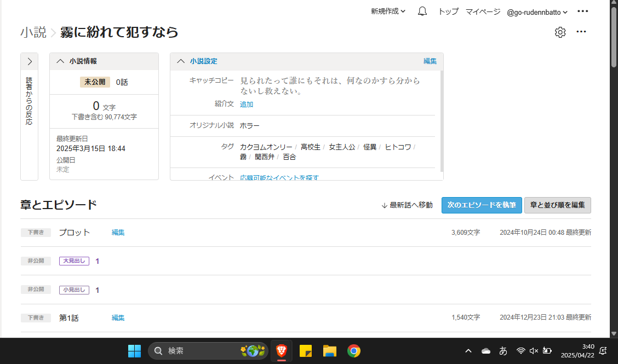Click the 章と並び順を編集 button
The width and height of the screenshot is (618, 364).
tap(557, 205)
